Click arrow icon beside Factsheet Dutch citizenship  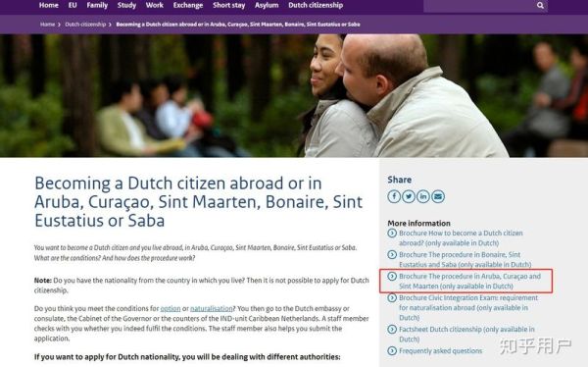(x=392, y=330)
